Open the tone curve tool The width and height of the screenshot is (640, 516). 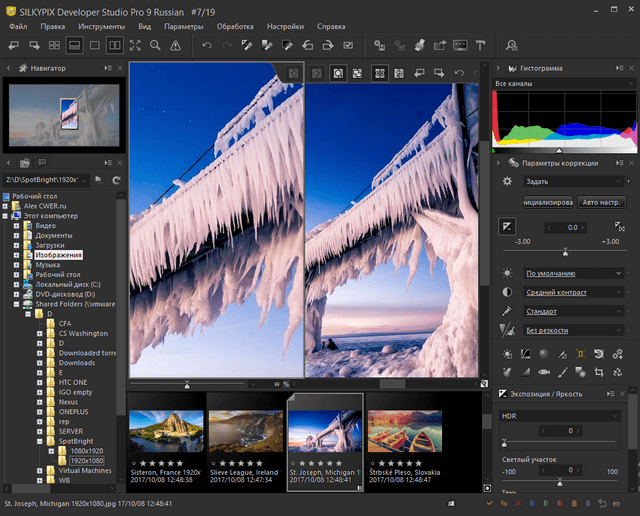point(526,354)
